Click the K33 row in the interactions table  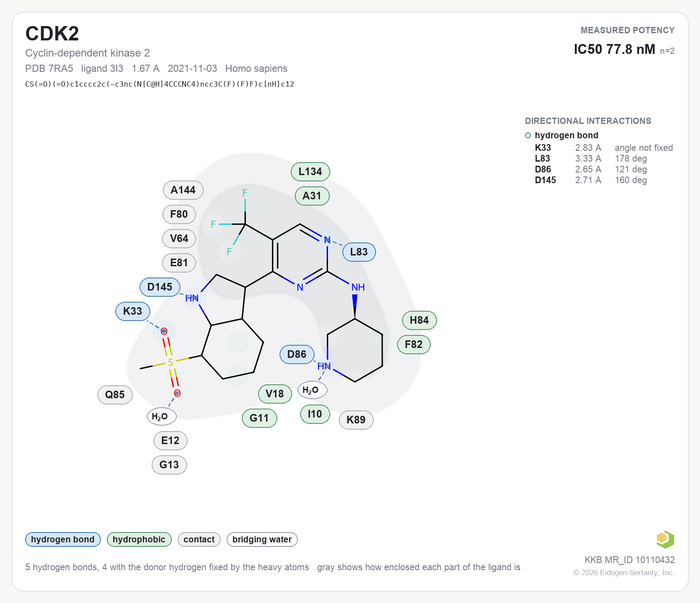click(x=604, y=148)
